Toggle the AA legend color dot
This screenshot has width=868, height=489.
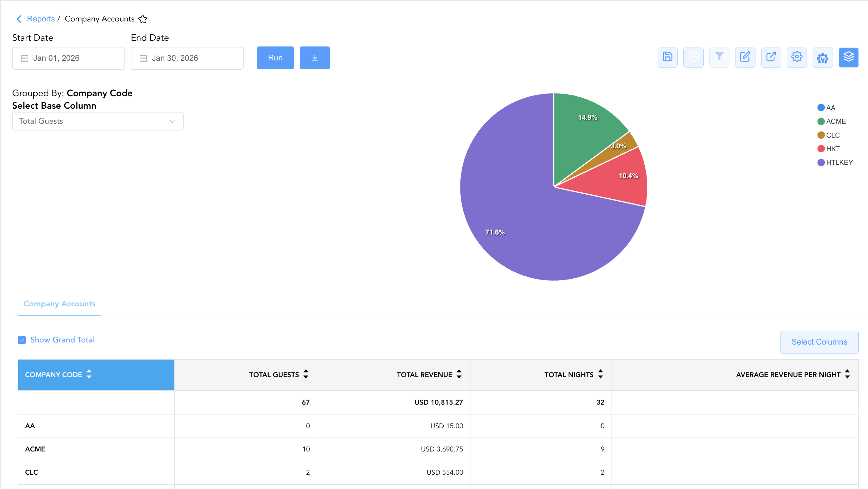point(821,108)
